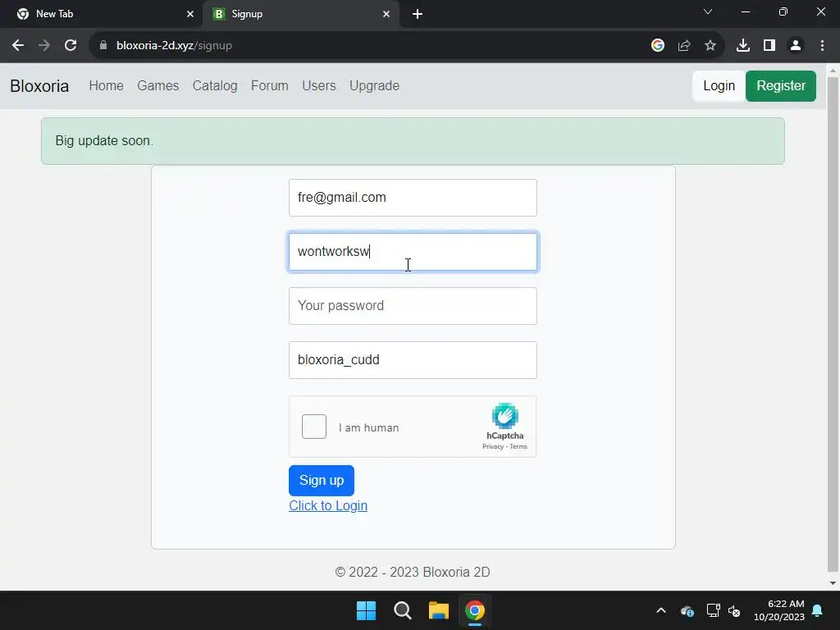Close the Signup tab

tap(386, 14)
